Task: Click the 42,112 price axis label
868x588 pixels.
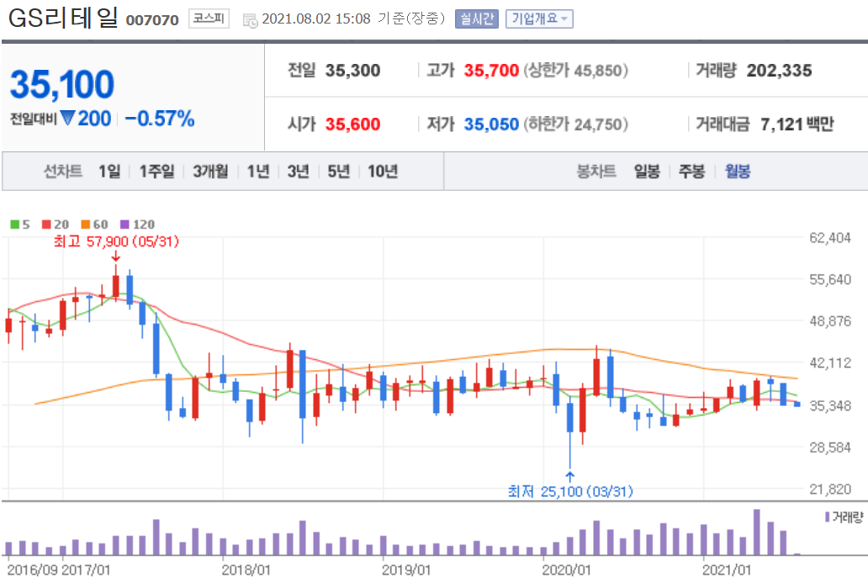Action: click(x=830, y=363)
